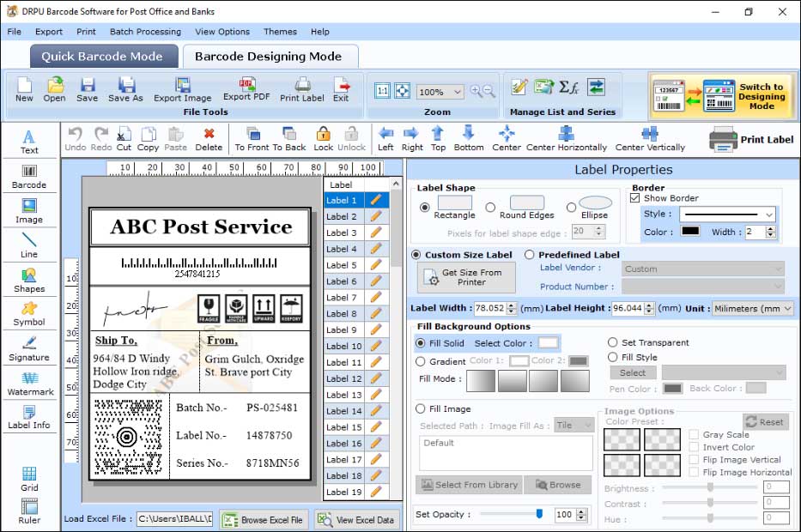Click the Switch to Designing Mode button

tap(722, 96)
